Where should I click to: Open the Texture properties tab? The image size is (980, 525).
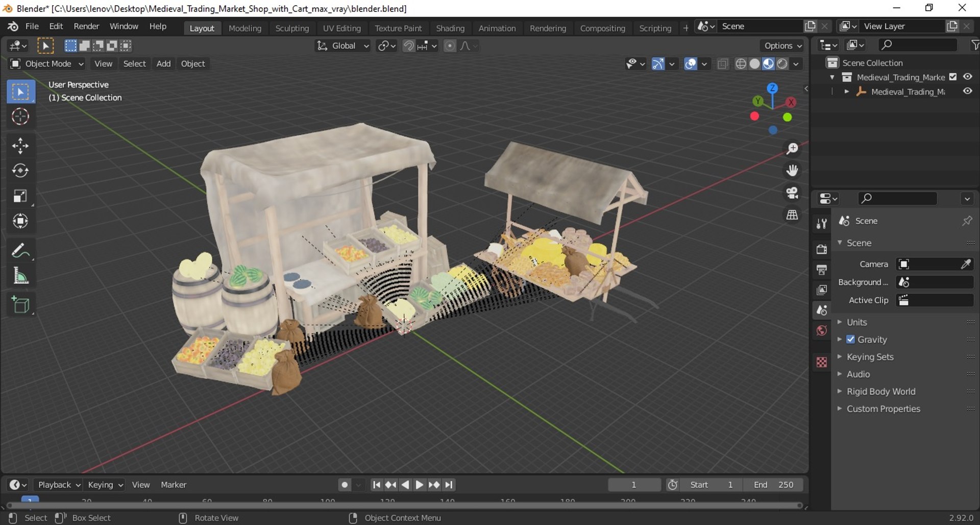tap(821, 362)
